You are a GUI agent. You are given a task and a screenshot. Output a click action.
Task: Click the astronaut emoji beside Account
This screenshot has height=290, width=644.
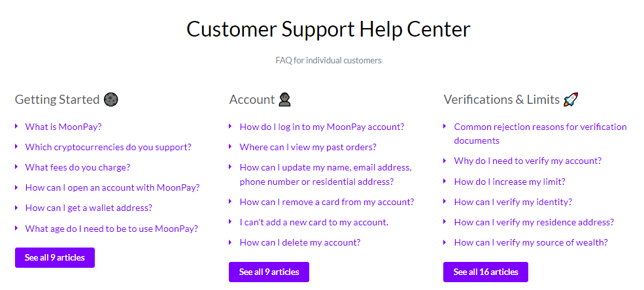[284, 99]
